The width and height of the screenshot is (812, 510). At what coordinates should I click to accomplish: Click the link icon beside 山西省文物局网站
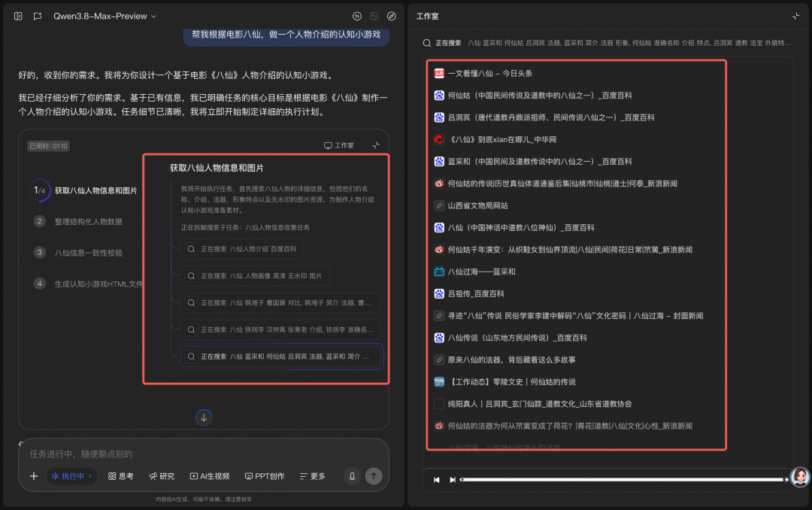click(439, 206)
